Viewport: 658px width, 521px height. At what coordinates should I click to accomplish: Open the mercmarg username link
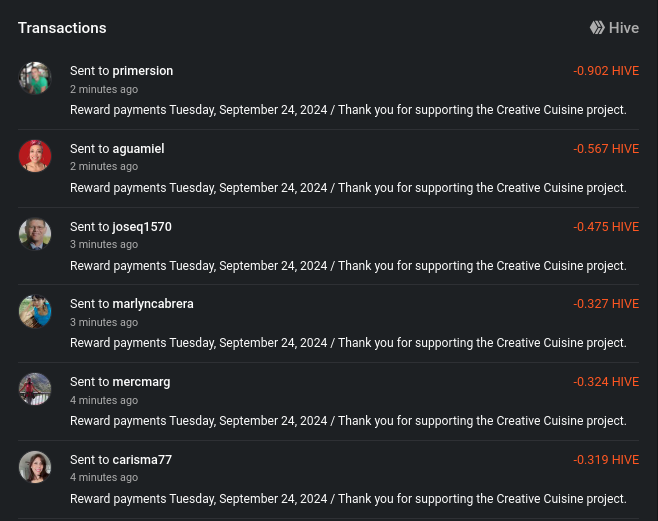point(141,382)
